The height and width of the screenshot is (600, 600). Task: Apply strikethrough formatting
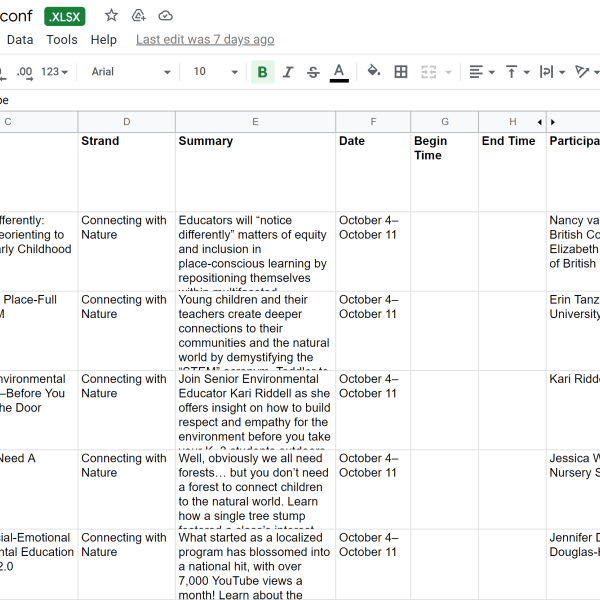(313, 72)
